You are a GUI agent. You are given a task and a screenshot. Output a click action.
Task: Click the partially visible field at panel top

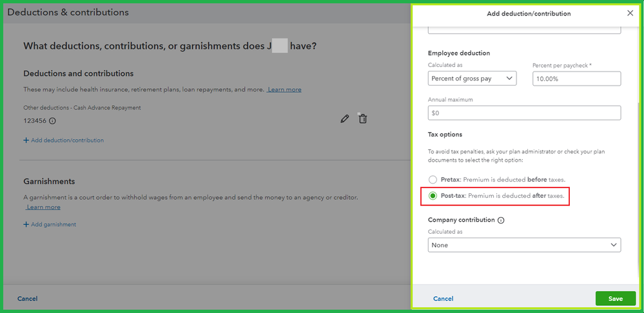coord(524,30)
